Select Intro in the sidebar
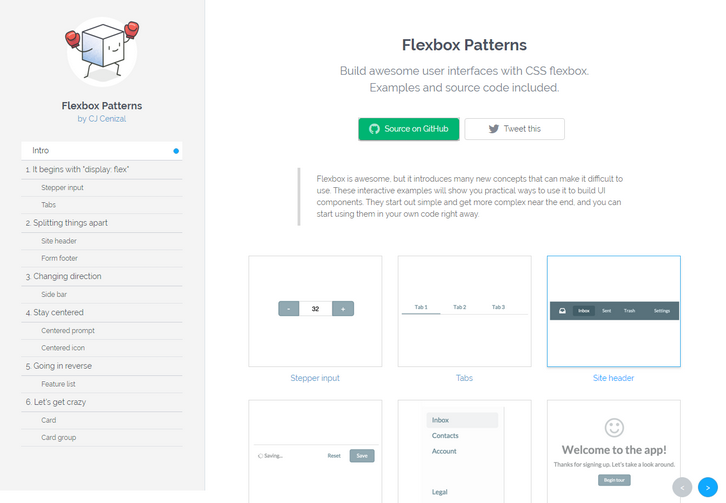Image resolution: width=726 pixels, height=503 pixels. [x=100, y=151]
